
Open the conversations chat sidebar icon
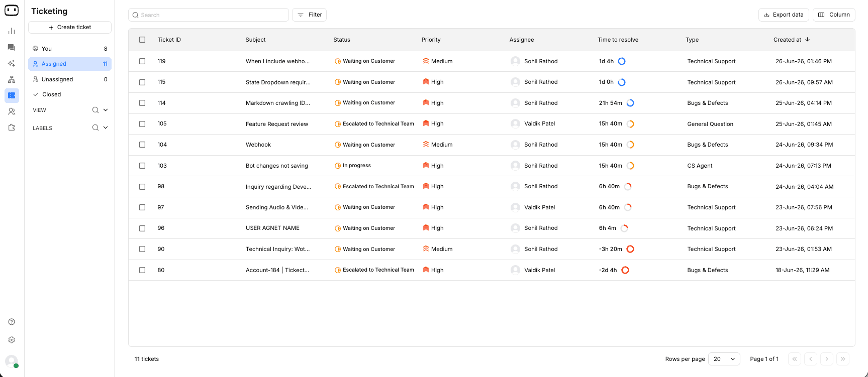(x=12, y=47)
